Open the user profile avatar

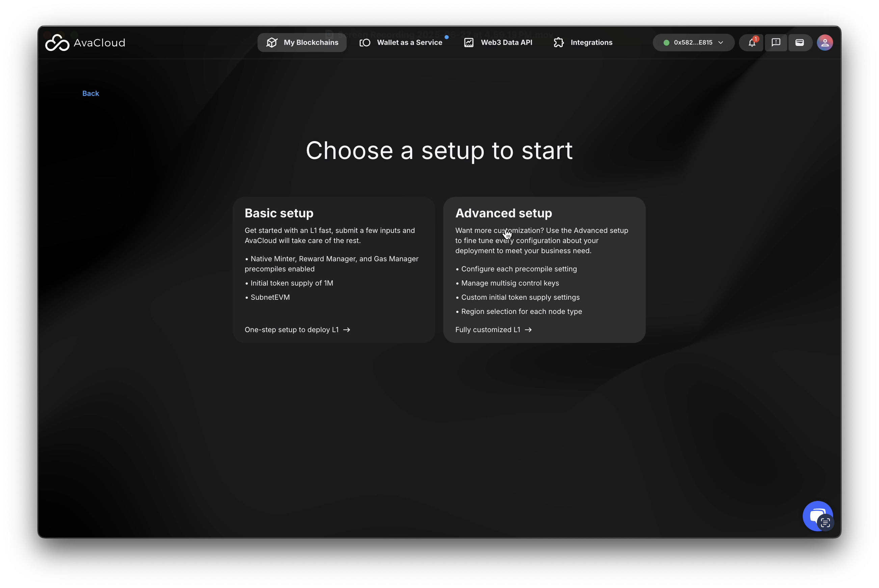point(825,43)
